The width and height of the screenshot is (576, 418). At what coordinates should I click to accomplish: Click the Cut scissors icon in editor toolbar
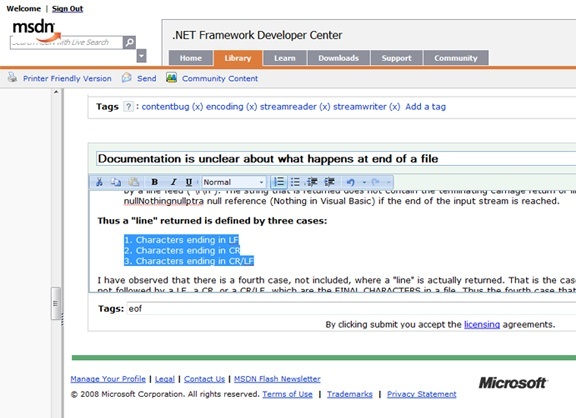tap(99, 182)
